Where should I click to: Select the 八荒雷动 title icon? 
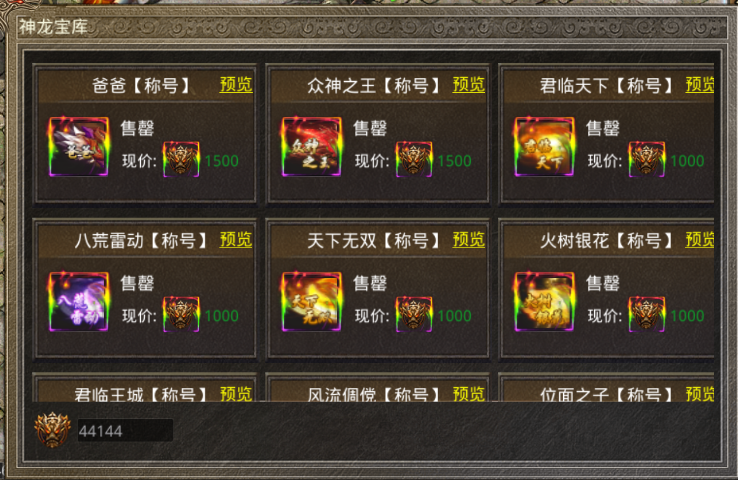tap(79, 302)
